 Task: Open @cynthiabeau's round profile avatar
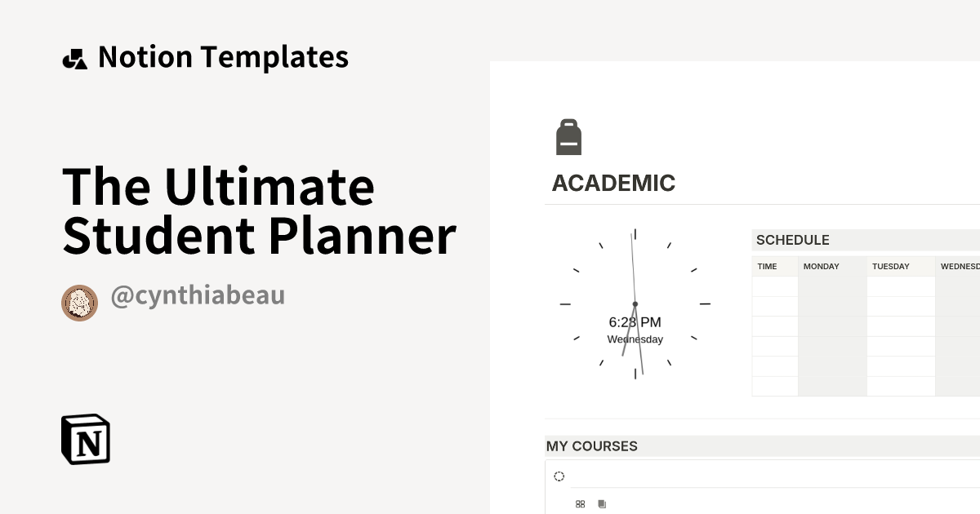point(79,303)
